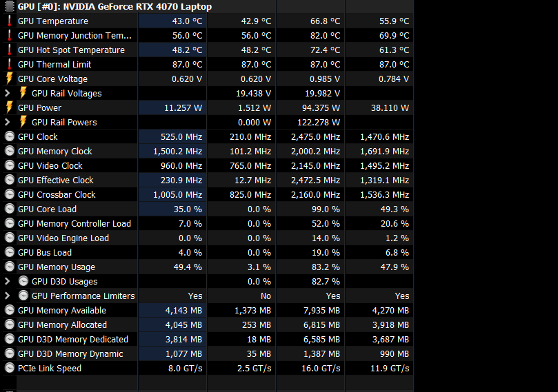Click the 66.8 °C maximum GPU Temperature value
Image resolution: width=558 pixels, height=392 pixels.
[326, 21]
